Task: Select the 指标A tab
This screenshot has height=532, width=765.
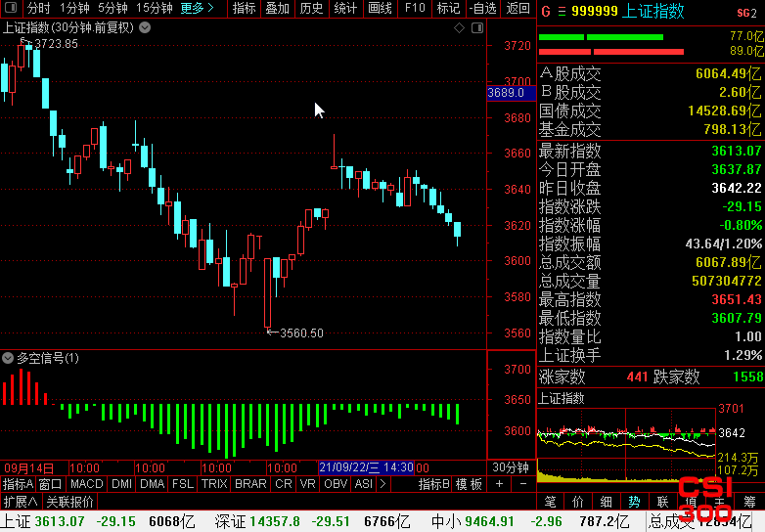Action: pos(18,484)
